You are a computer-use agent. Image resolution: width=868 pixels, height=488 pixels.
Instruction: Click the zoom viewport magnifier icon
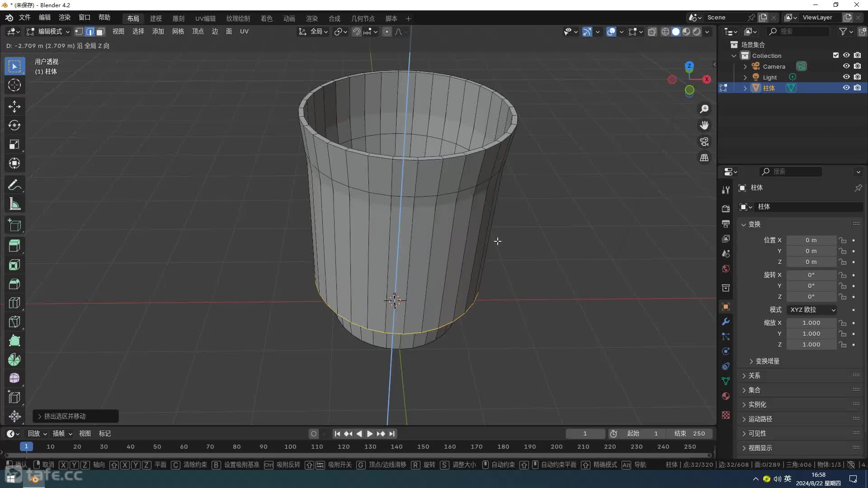point(704,109)
